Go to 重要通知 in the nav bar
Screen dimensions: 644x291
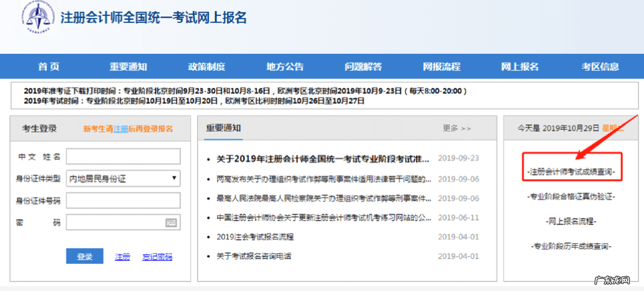(x=128, y=67)
